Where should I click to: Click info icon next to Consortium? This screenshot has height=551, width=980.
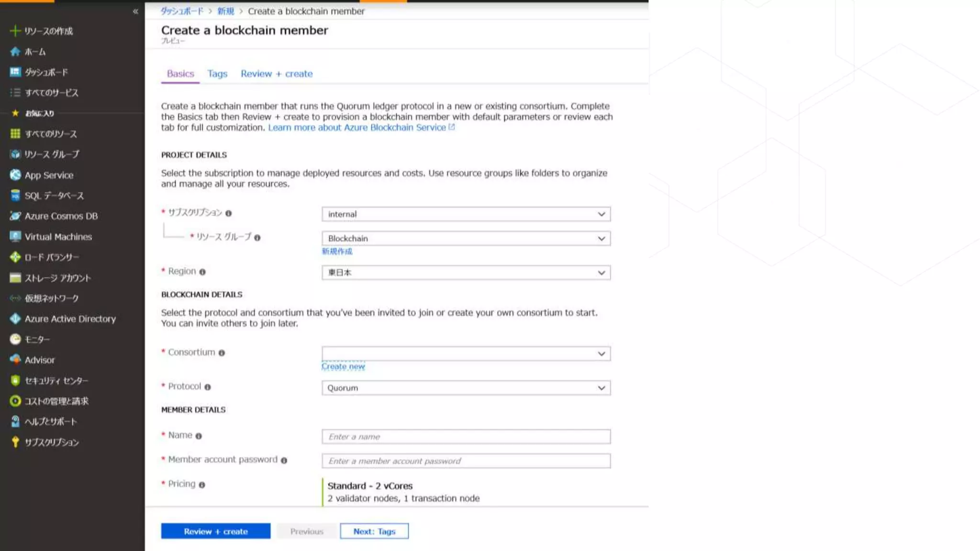click(222, 353)
